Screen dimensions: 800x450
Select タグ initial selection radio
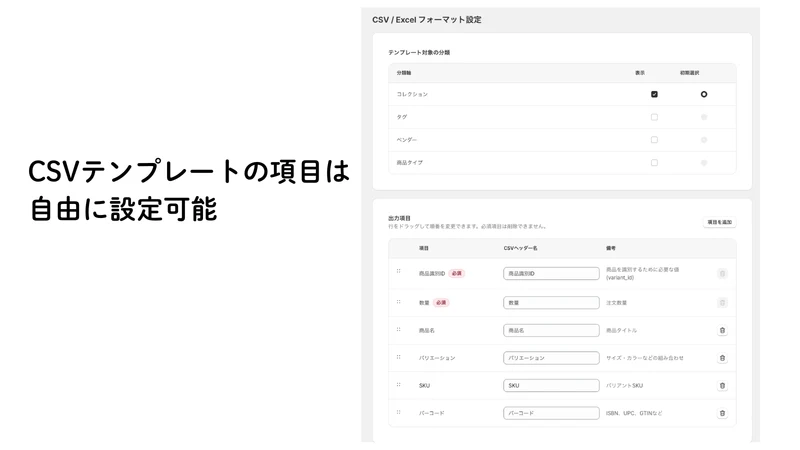(x=704, y=117)
